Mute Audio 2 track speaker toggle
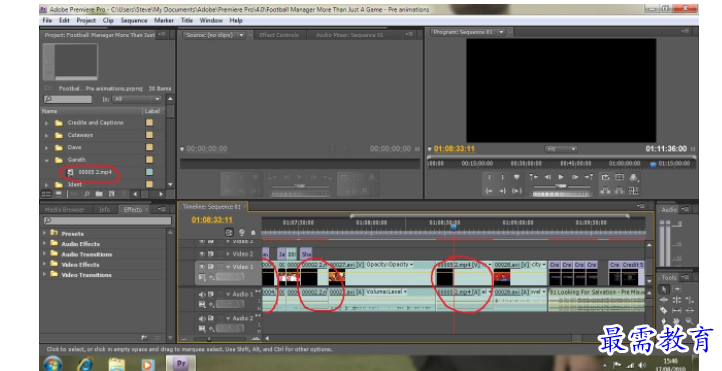This screenshot has width=722, height=371. point(202,318)
